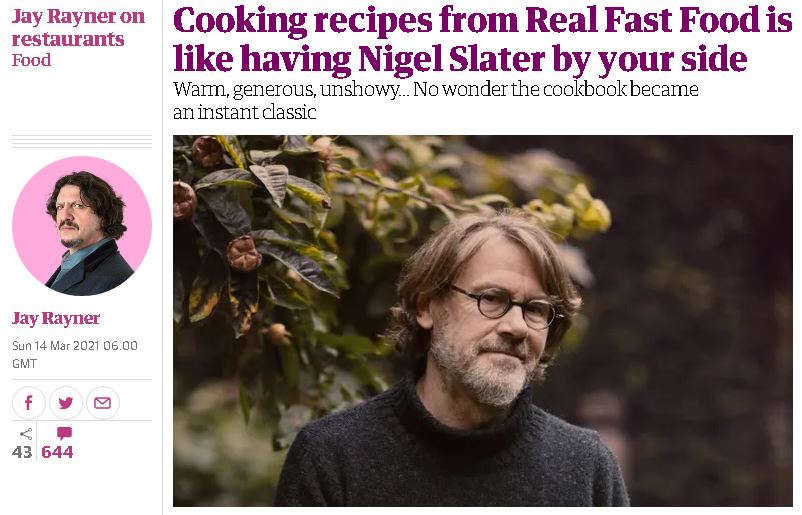This screenshot has width=802, height=515.
Task: Click the striped divider lines under Food
Action: click(x=82, y=141)
